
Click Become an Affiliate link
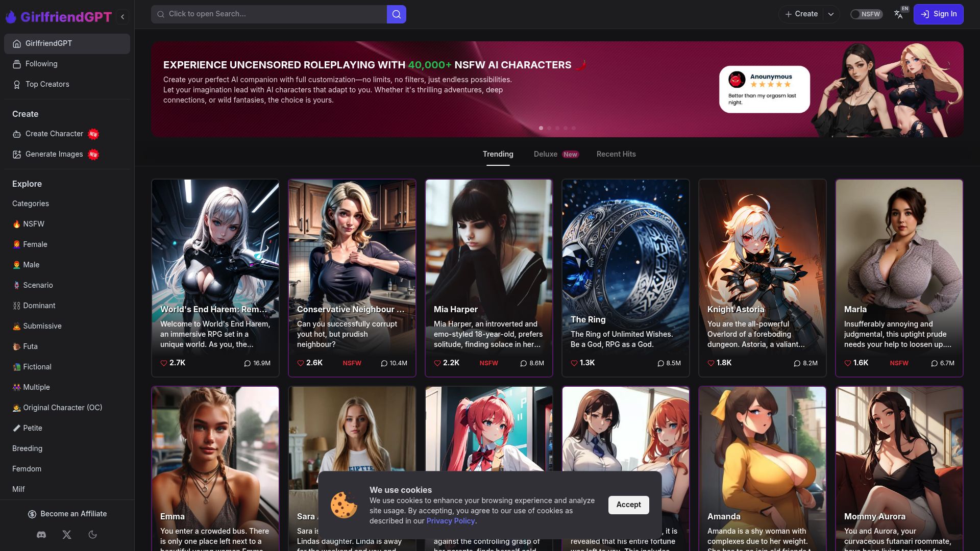tap(67, 514)
